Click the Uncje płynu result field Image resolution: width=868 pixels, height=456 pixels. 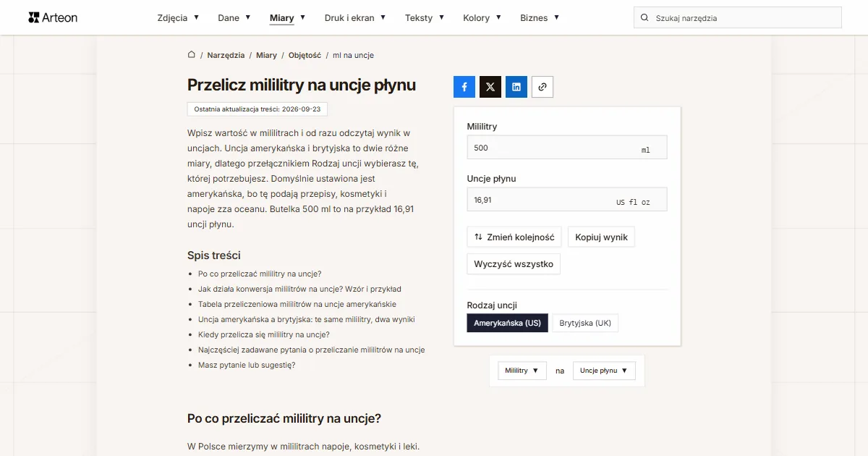567,200
